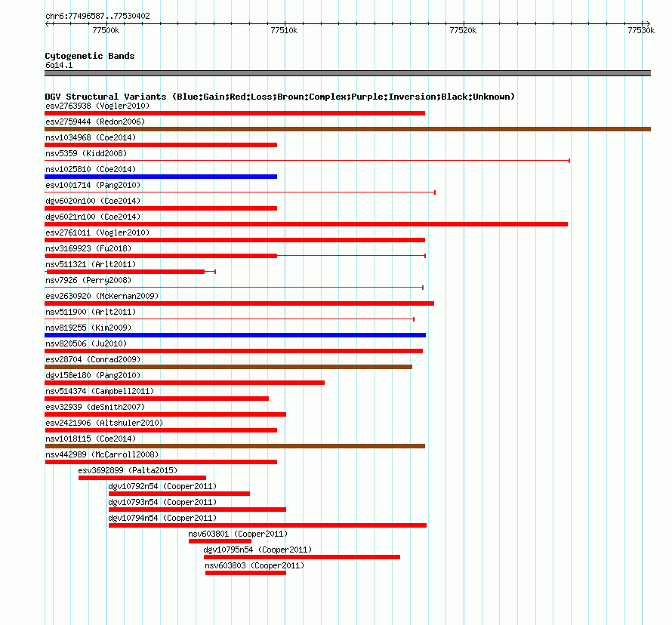Click the nsv514374 (Campbell2011) label

100,391
